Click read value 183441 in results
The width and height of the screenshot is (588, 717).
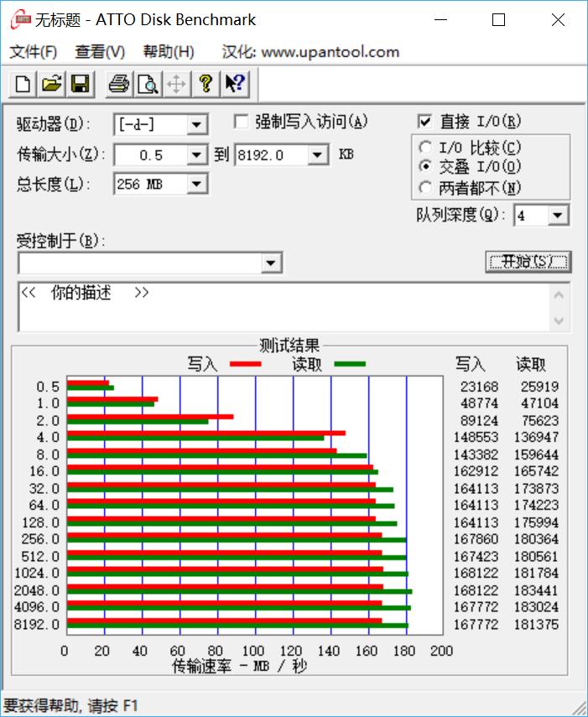pos(536,590)
